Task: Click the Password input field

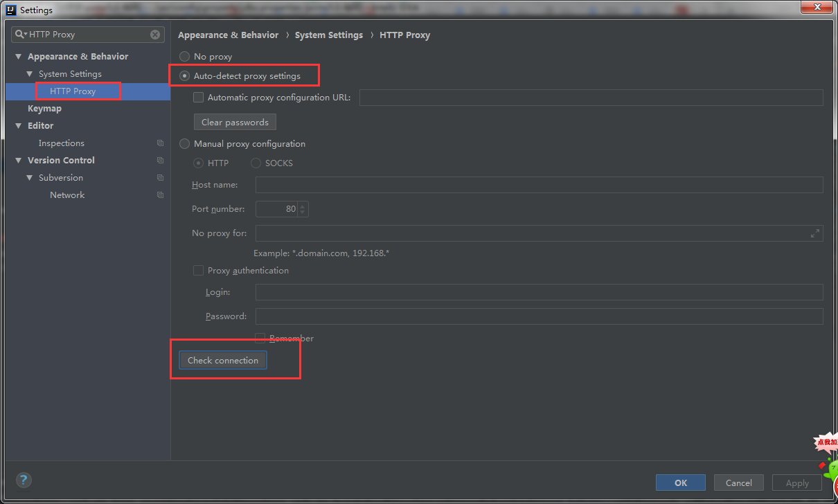Action: pyautogui.click(x=539, y=316)
